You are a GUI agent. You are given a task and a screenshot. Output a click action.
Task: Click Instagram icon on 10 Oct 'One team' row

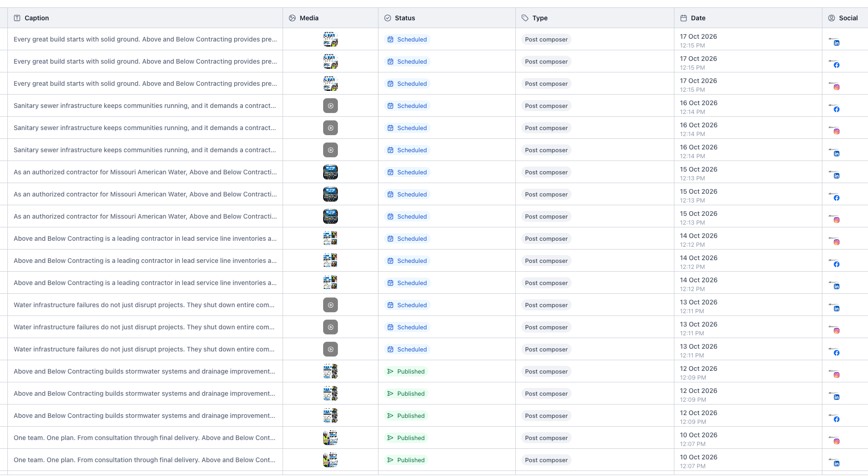pyautogui.click(x=837, y=441)
